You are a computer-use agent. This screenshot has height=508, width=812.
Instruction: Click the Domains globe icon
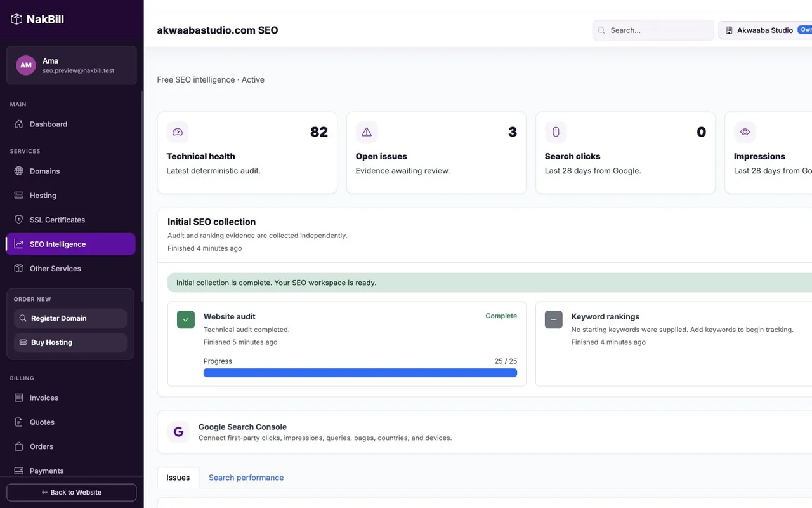point(19,171)
